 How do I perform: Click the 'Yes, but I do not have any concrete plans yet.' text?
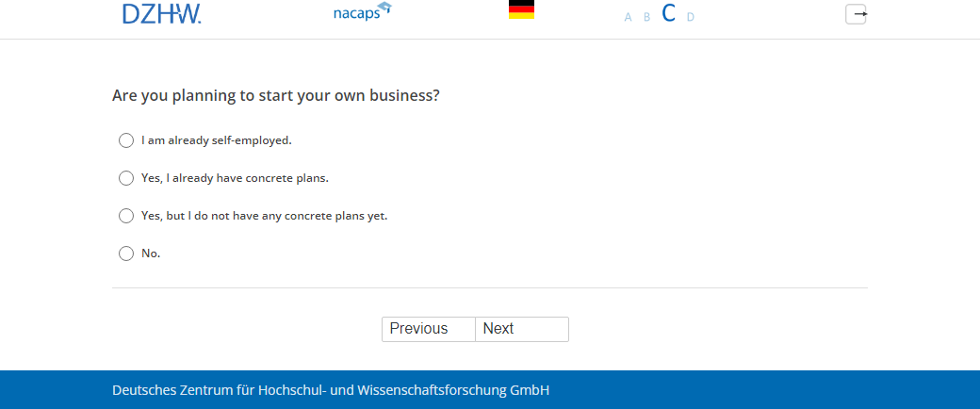pos(264,216)
